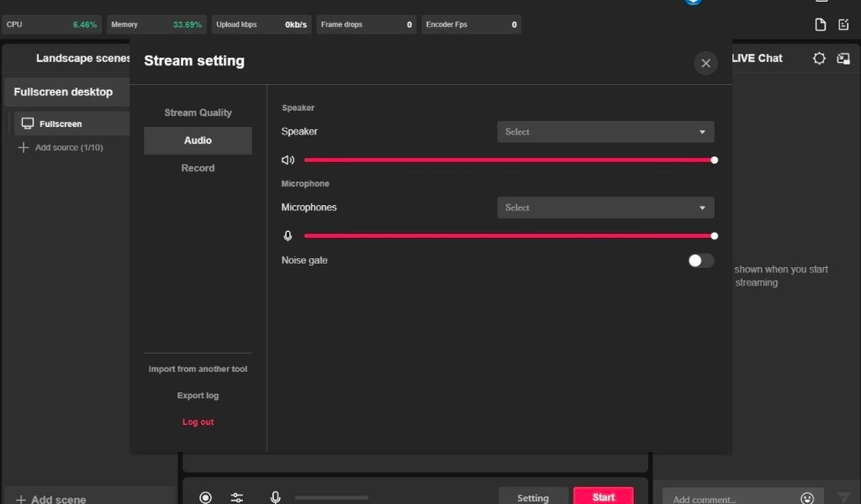
Task: Pop out the LIVE Chat window icon
Action: click(x=843, y=58)
